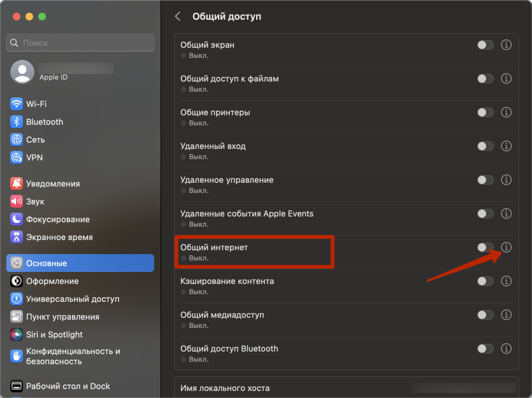
Task: Open Wi-Fi settings label
Action: 36,104
